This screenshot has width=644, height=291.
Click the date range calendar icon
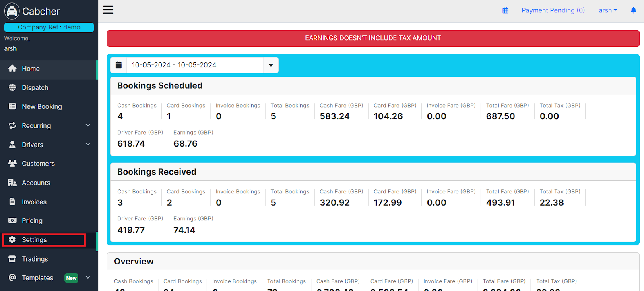pos(119,65)
